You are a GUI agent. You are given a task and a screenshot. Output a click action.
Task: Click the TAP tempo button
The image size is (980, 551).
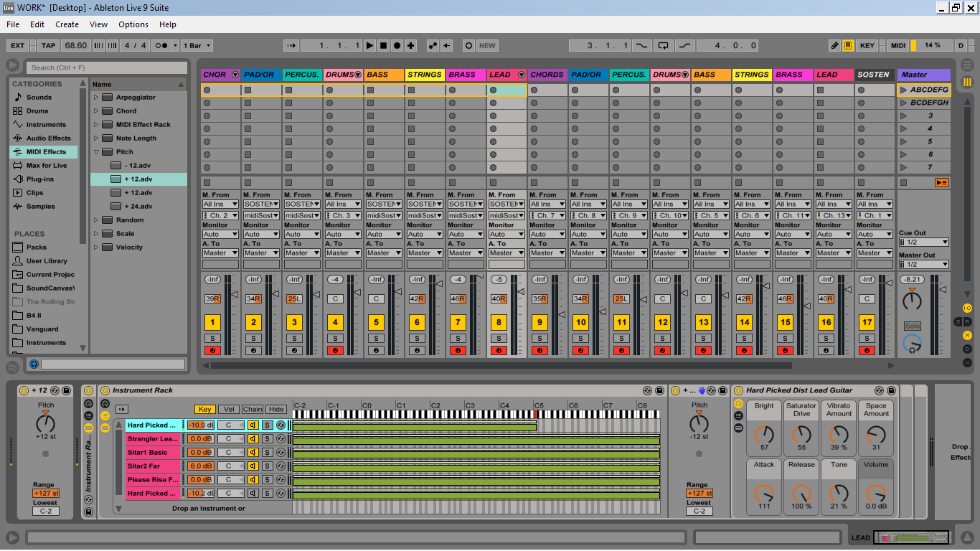[48, 45]
